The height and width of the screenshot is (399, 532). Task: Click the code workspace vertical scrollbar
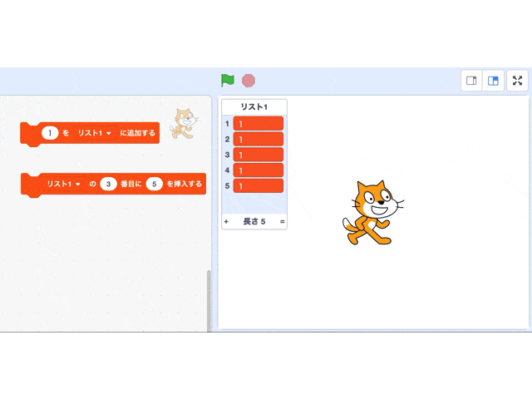pyautogui.click(x=209, y=301)
